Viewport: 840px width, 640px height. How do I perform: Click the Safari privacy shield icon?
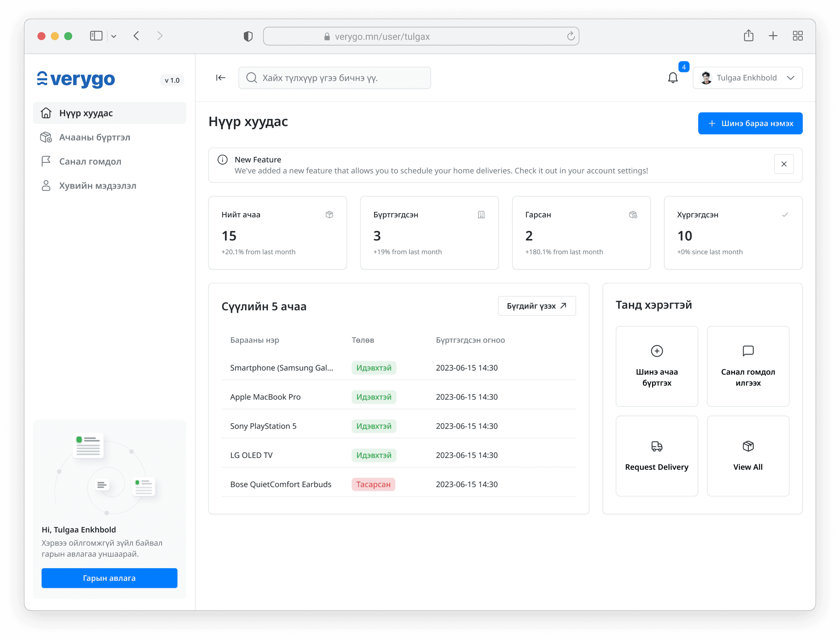coord(248,36)
